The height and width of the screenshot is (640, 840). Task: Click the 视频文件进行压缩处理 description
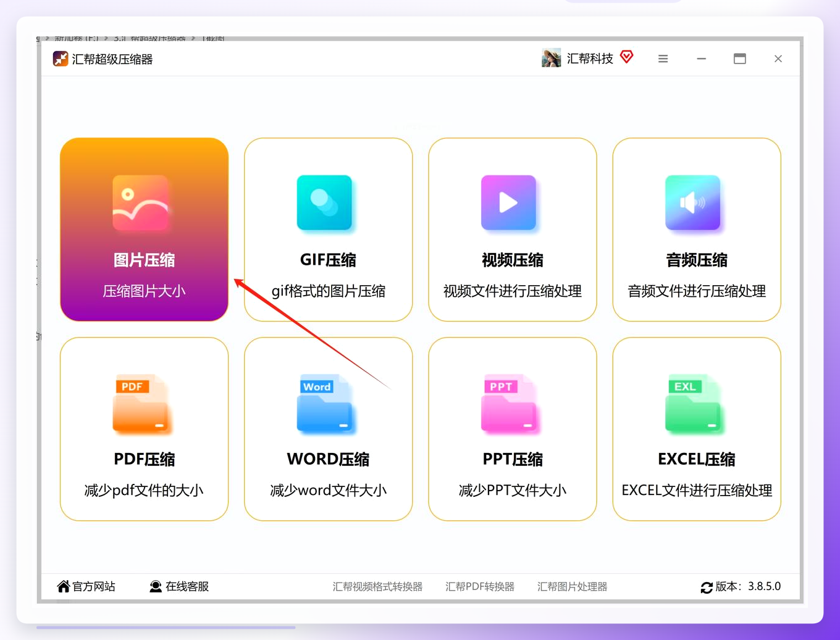513,291
